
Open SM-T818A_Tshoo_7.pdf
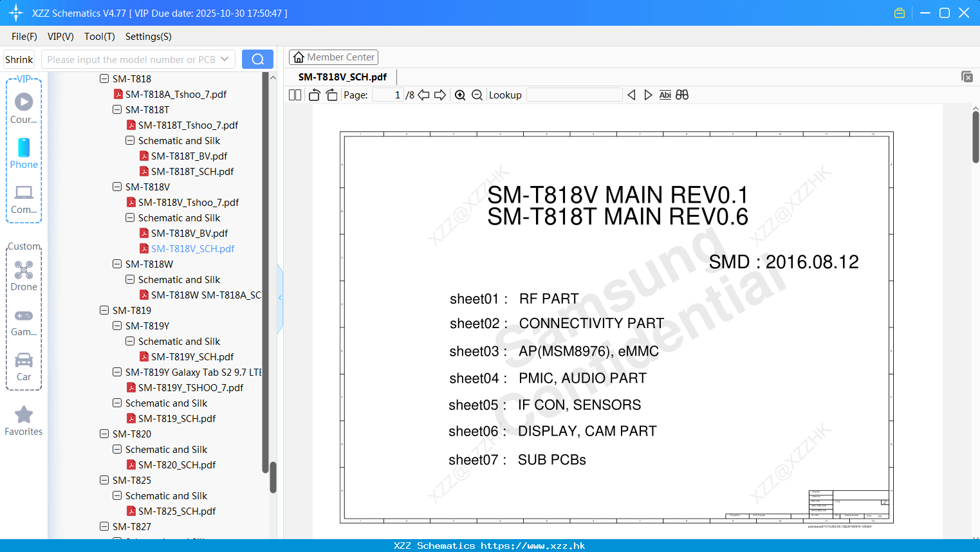click(176, 94)
